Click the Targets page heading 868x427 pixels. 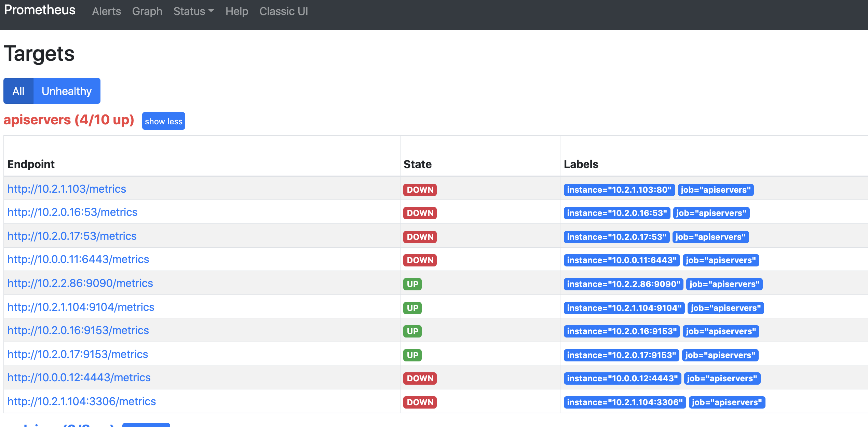tap(39, 54)
